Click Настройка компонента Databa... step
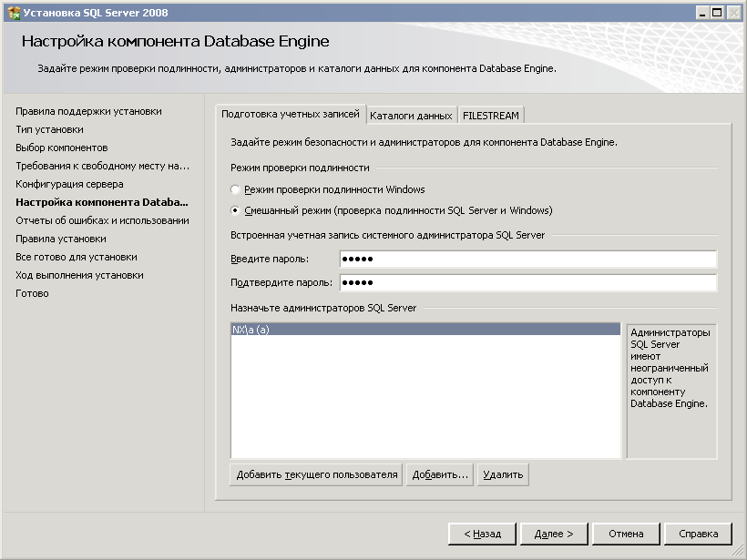The image size is (747, 560). pyautogui.click(x=102, y=202)
